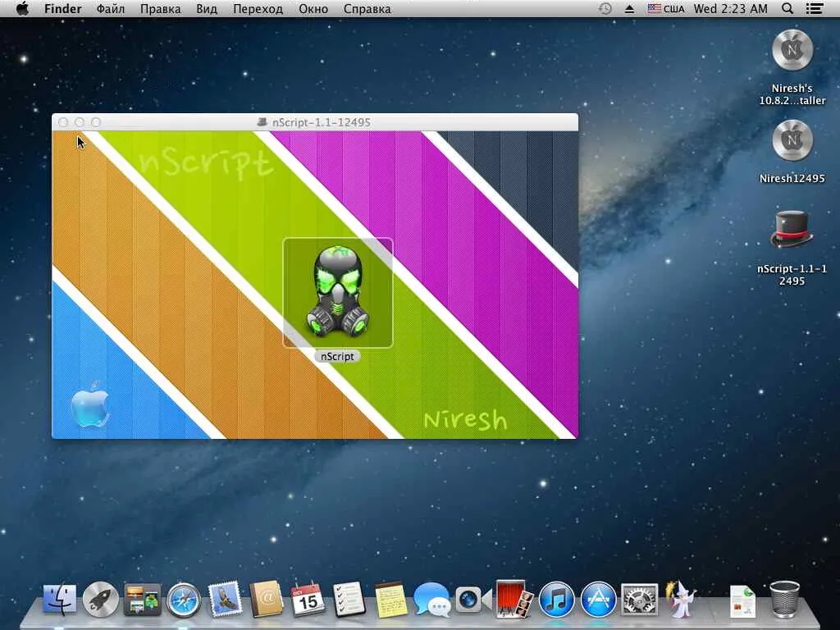
Task: Open Mail stamp icon in Dock
Action: (225, 599)
